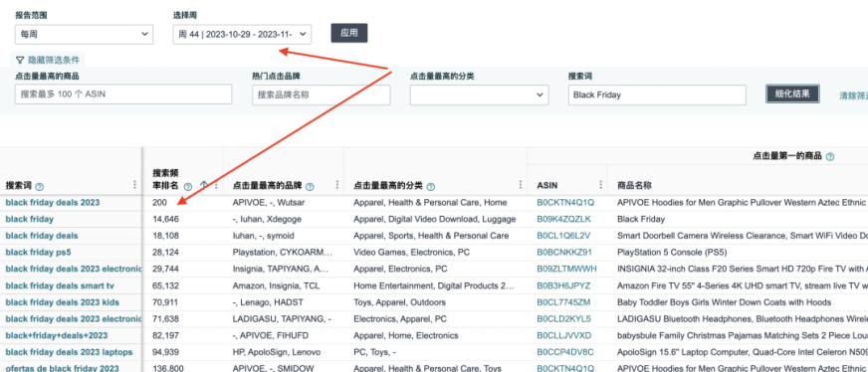Open ASIN link B09K4ZQZLK

pyautogui.click(x=563, y=219)
